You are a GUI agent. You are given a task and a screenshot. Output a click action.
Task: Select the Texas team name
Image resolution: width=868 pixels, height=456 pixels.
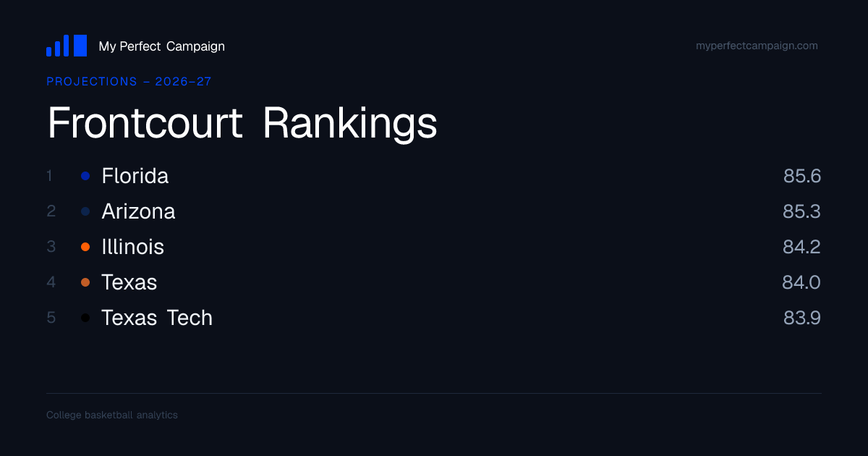pyautogui.click(x=129, y=282)
